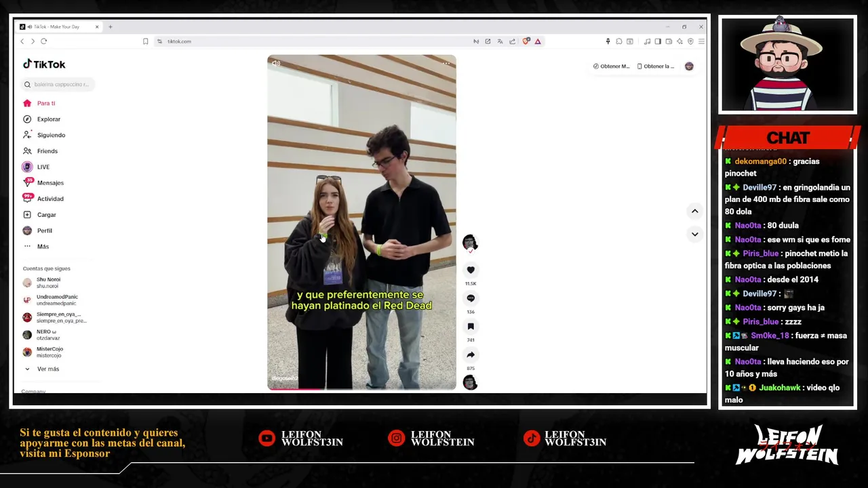Open a new browser tab
Image resolution: width=868 pixels, height=488 pixels.
[x=111, y=27]
